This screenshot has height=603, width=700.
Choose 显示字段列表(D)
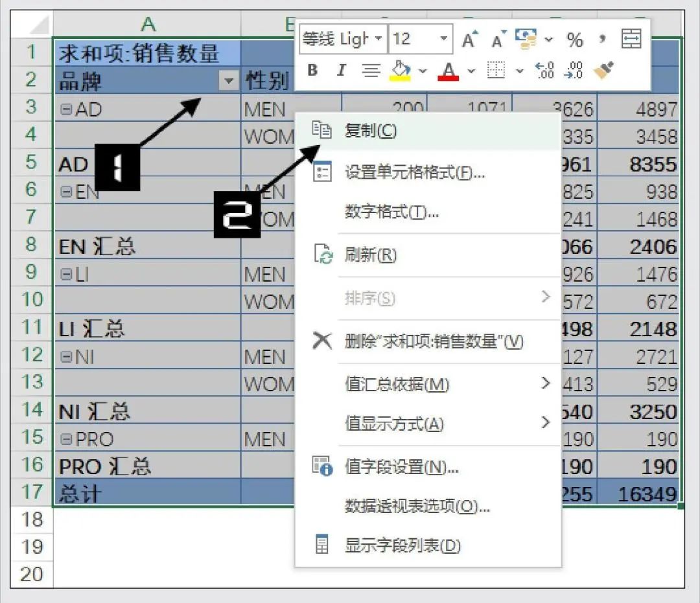(428, 545)
